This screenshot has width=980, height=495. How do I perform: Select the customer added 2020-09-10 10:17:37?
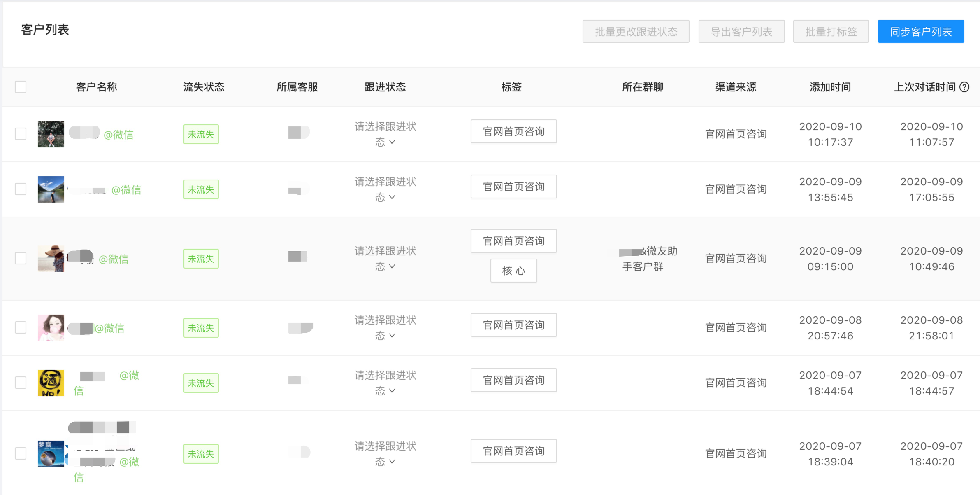pos(21,134)
